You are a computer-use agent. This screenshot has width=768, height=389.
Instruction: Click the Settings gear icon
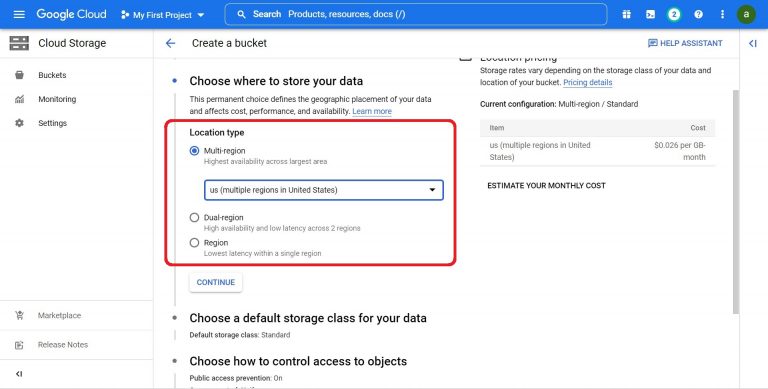pyautogui.click(x=19, y=123)
